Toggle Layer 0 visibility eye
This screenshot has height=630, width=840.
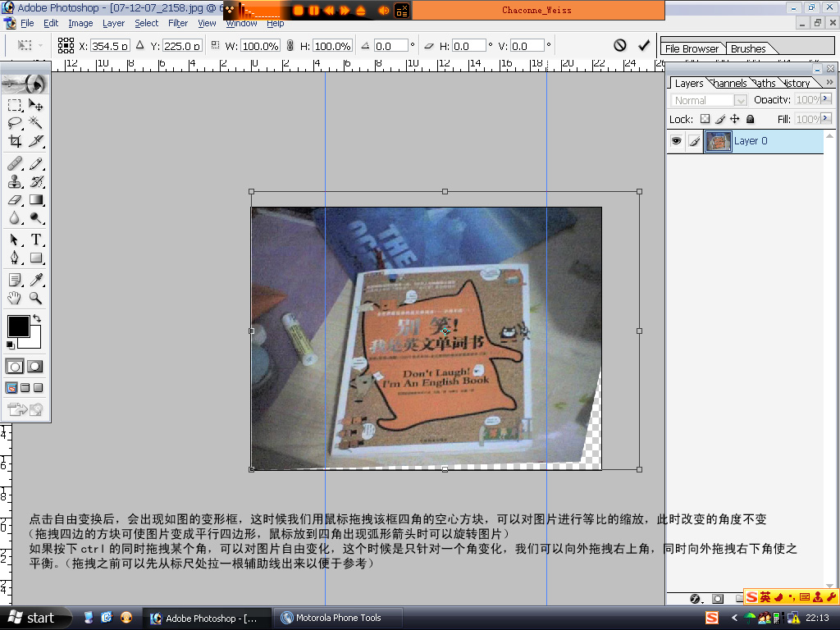click(x=677, y=141)
